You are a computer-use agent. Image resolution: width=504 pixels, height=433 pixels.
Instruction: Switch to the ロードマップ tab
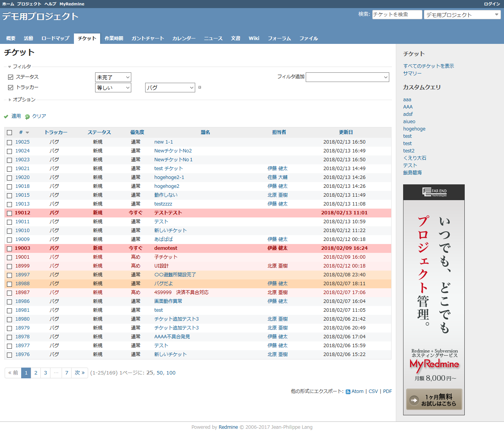point(55,38)
